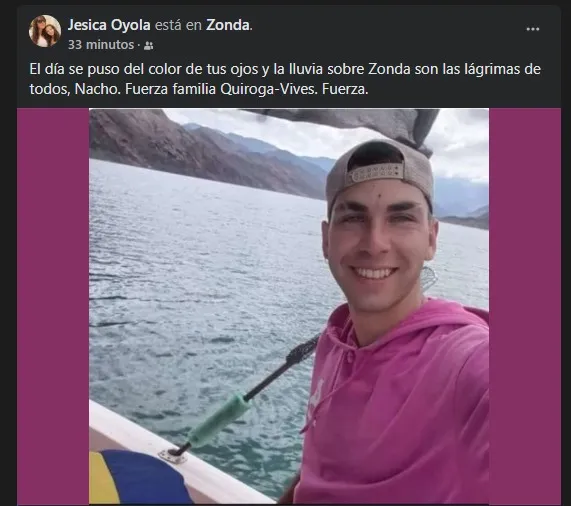The image size is (571, 506).
Task: Open the three-dot post options menu
Action: [532, 29]
